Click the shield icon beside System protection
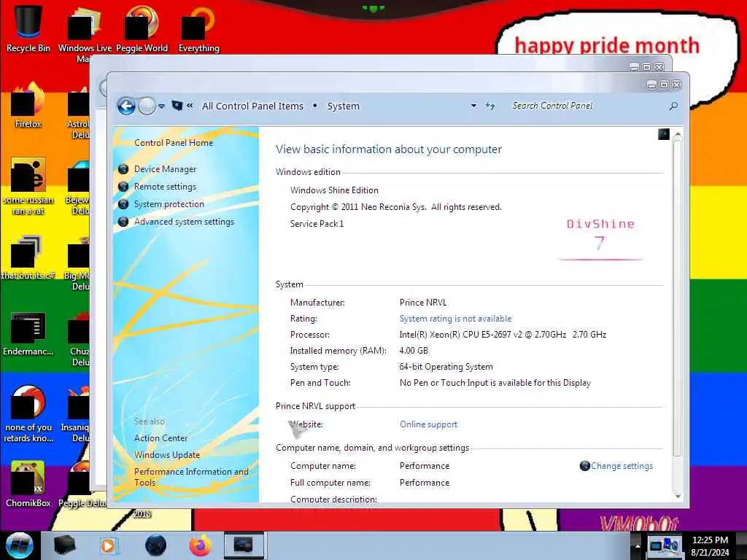This screenshot has width=747, height=560. coord(123,204)
